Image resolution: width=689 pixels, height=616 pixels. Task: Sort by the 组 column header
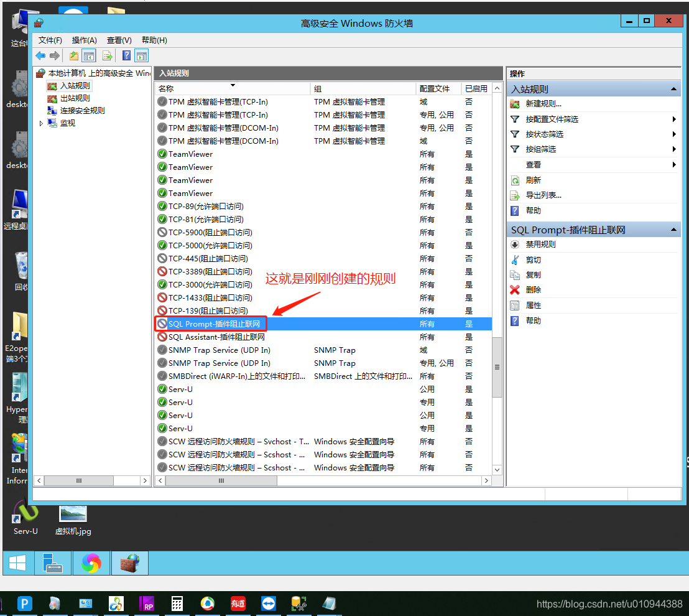(363, 89)
